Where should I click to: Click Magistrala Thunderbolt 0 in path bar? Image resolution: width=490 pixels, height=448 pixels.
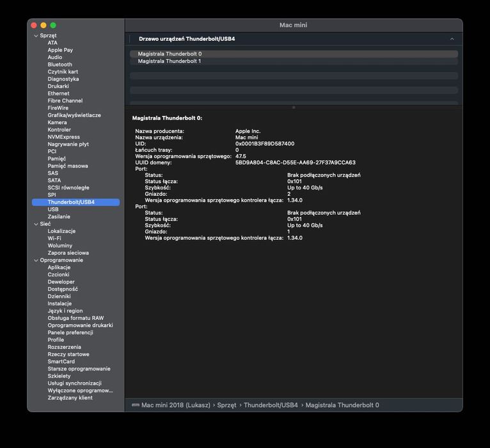342,405
